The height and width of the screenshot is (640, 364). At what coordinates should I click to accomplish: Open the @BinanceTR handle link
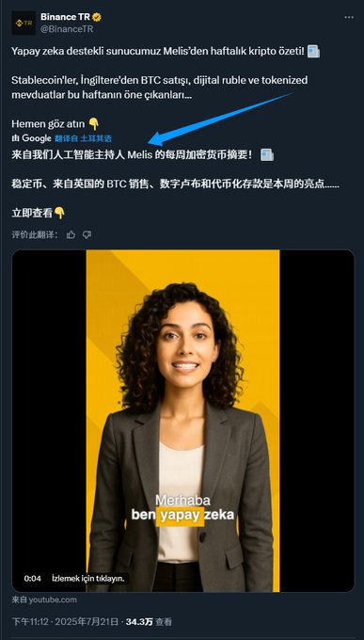pos(67,29)
